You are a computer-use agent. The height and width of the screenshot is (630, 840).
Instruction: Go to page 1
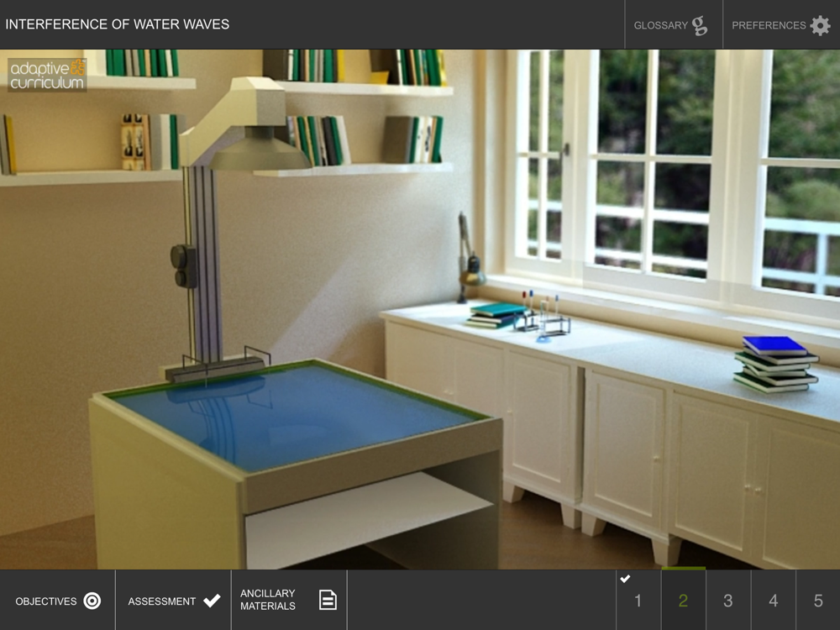(x=638, y=601)
